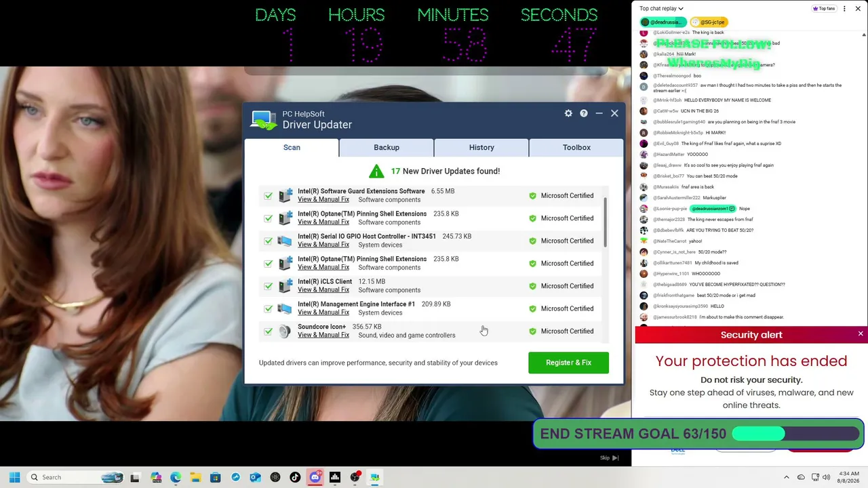The width and height of the screenshot is (868, 488).
Task: Click certified shield for Soundcore Icon+
Action: coord(532,331)
